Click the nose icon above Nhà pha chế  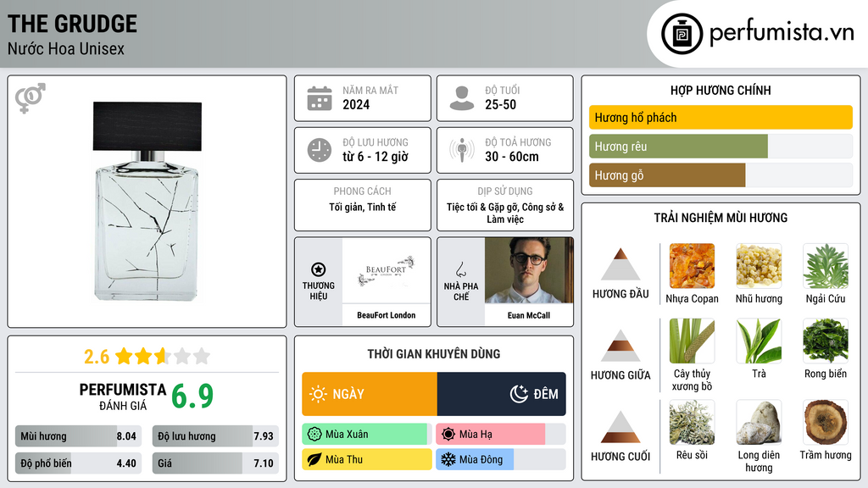coord(460,270)
